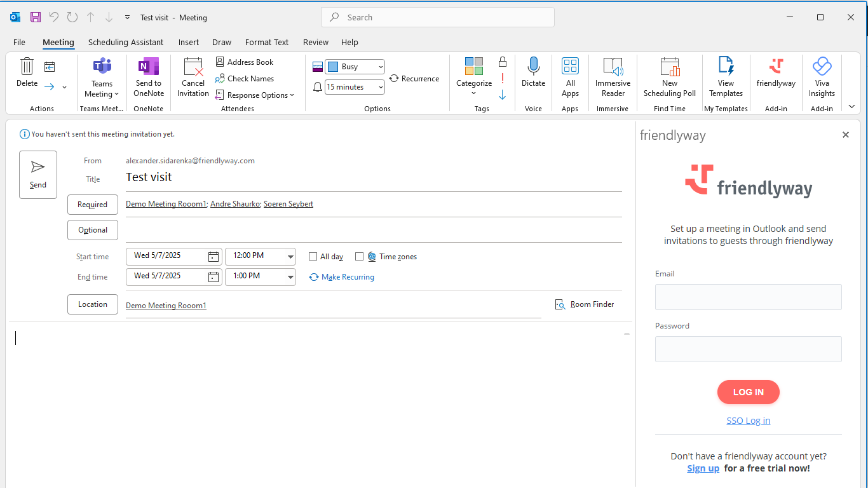Click the Optional attendees button
The image size is (868, 488).
pyautogui.click(x=93, y=230)
